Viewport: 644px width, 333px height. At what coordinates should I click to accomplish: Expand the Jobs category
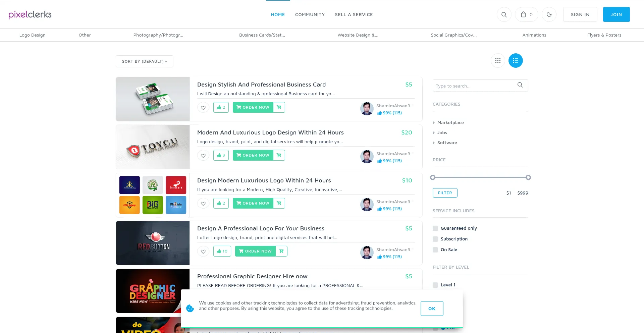(x=442, y=133)
